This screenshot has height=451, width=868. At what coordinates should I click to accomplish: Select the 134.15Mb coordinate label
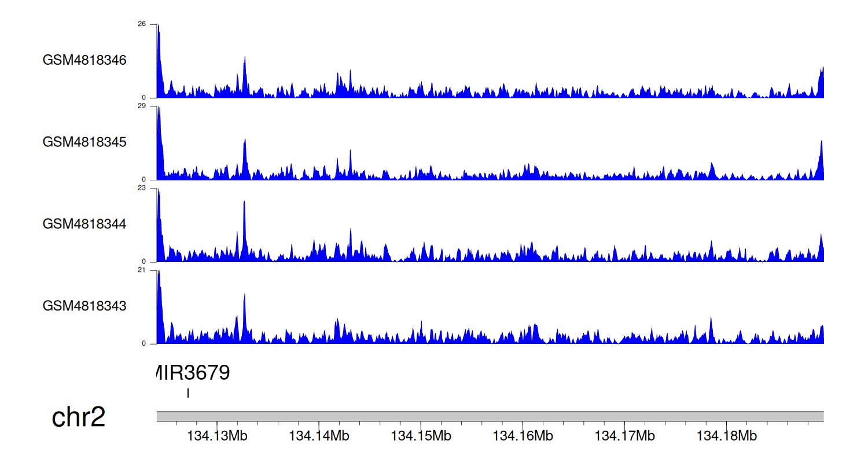tap(421, 435)
